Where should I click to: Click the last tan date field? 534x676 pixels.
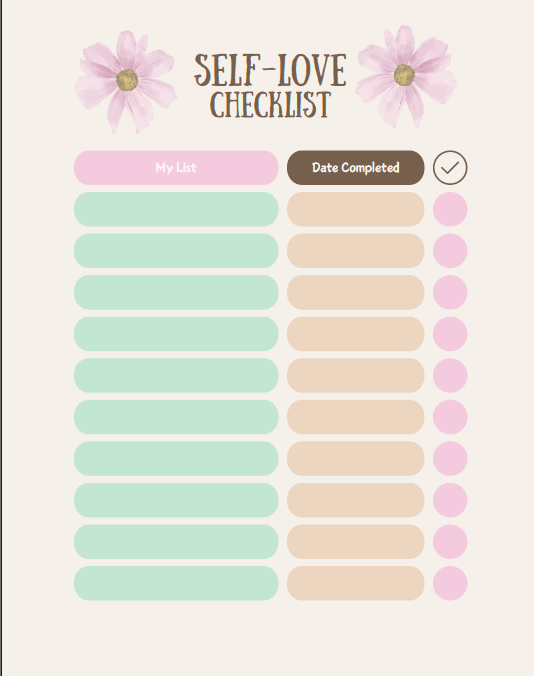356,583
